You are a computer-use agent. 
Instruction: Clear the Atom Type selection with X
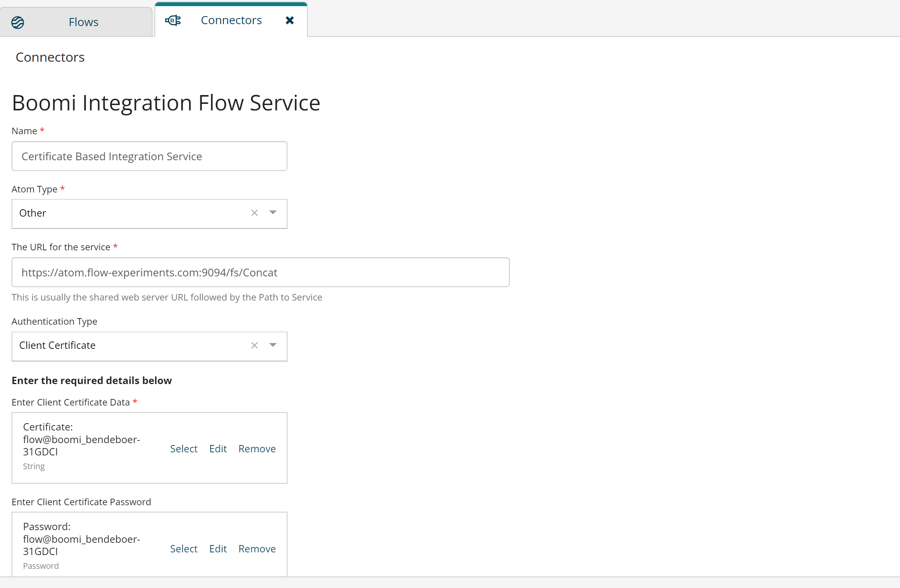tap(254, 213)
